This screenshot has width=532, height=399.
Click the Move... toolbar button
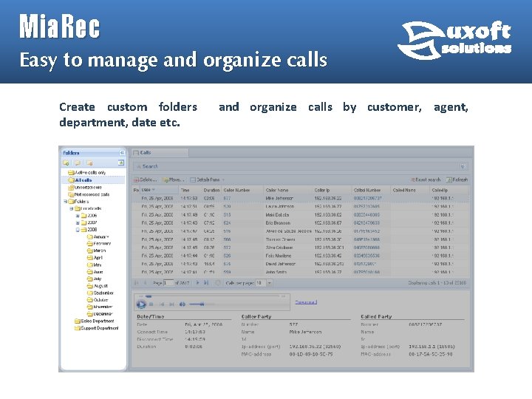[174, 180]
